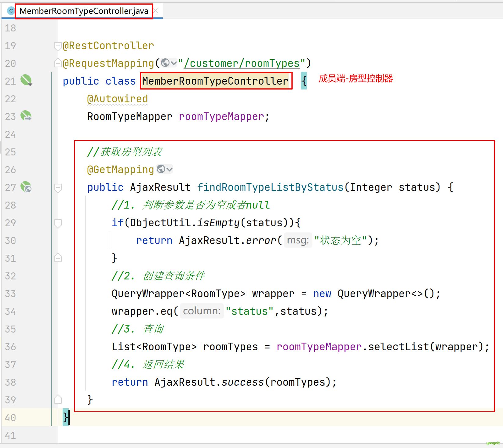Click the closing brace on line 40
Screen dimensions: 503x448
pos(65,417)
